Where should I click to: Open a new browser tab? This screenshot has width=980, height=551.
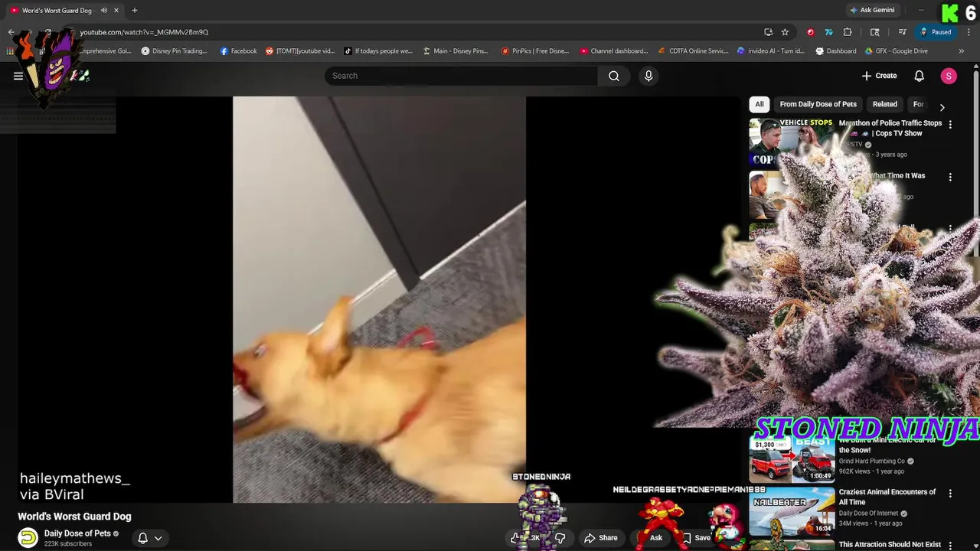tap(135, 11)
